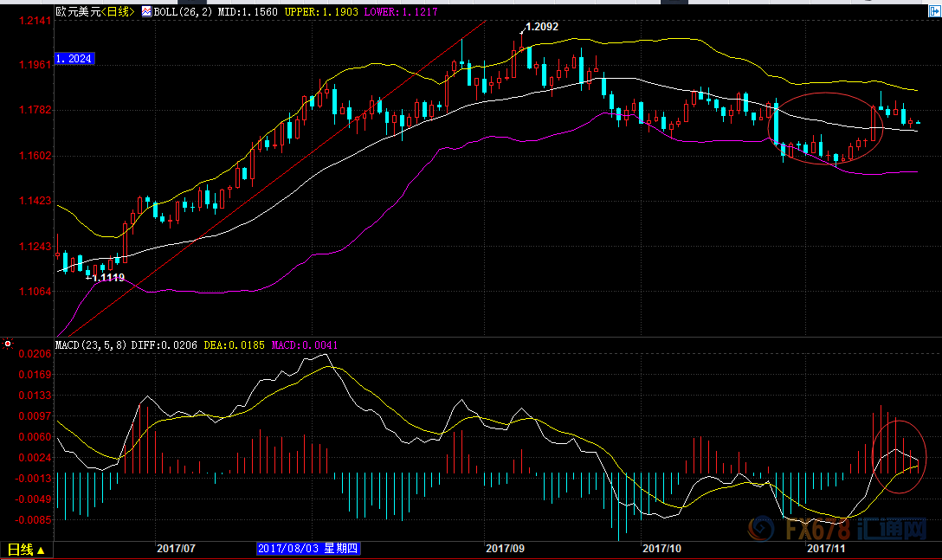Click the 2017/09 label on time axis

pos(506,549)
